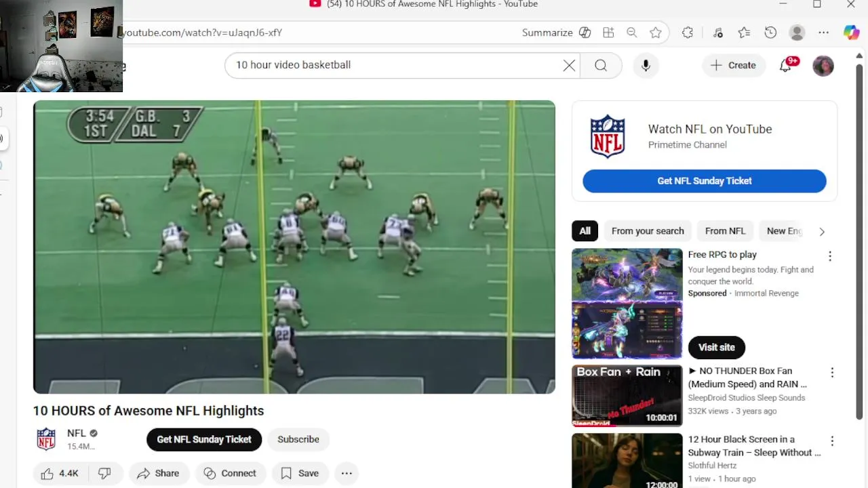
Task: Click Slothful Hertz channel name
Action: [x=711, y=466]
